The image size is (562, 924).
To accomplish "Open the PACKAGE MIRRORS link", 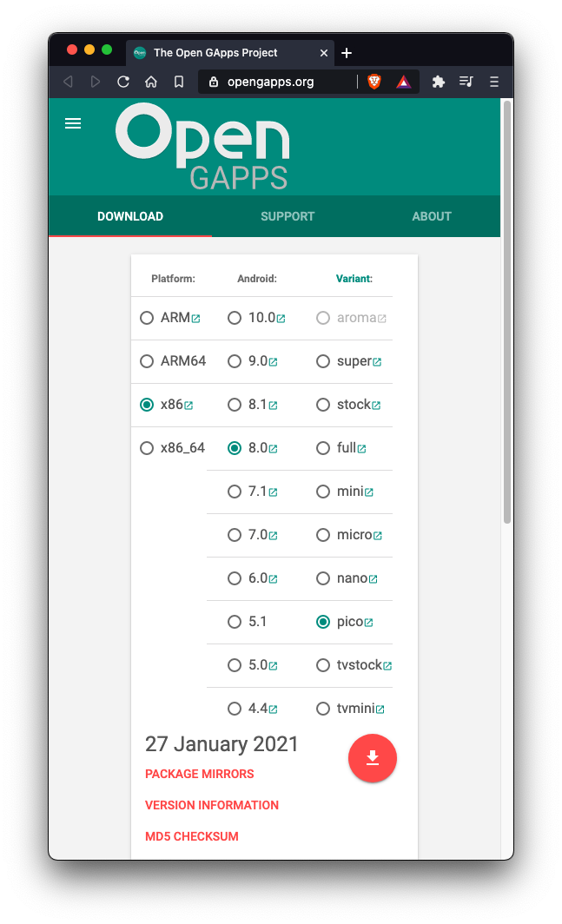I will (199, 774).
